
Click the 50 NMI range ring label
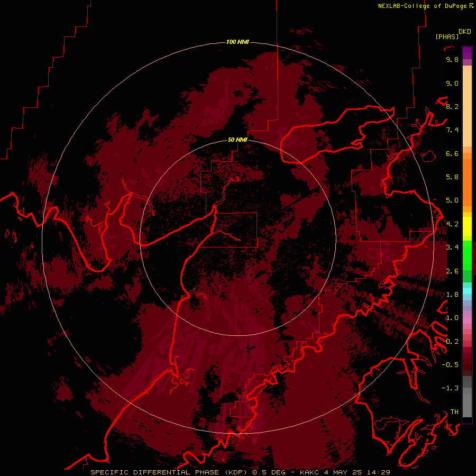(x=237, y=140)
